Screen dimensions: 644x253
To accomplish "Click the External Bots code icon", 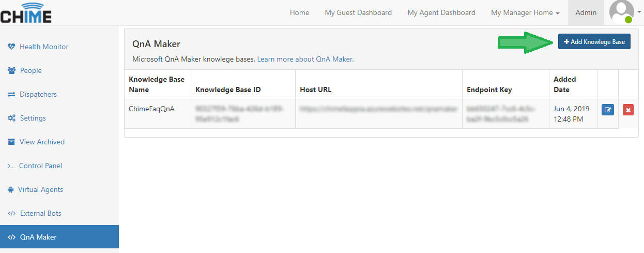I will point(12,213).
